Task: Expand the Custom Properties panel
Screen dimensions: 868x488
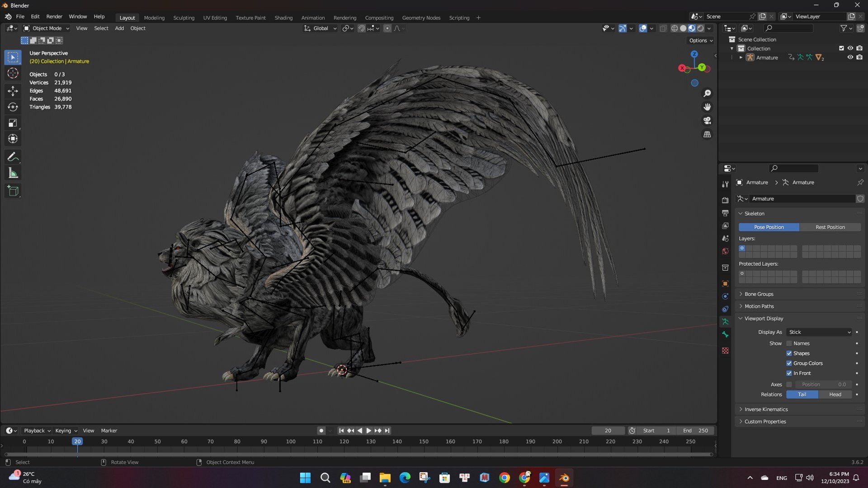Action: point(765,422)
